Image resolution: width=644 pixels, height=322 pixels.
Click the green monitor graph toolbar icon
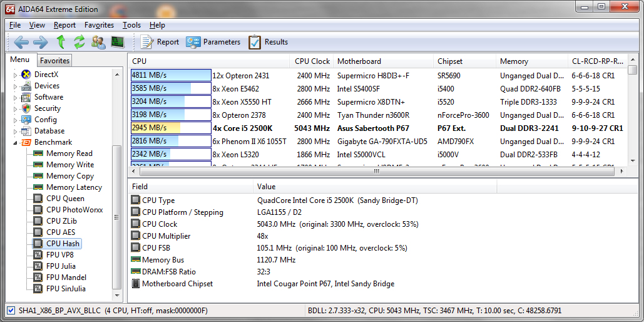click(x=118, y=42)
